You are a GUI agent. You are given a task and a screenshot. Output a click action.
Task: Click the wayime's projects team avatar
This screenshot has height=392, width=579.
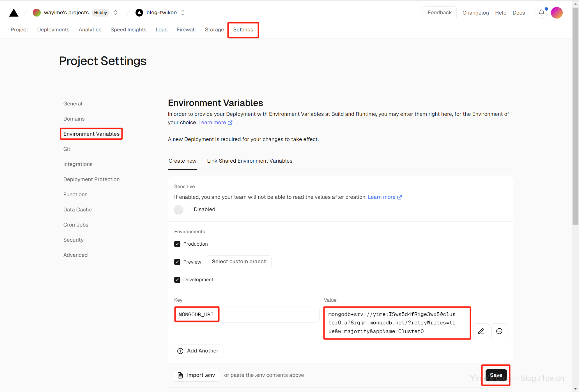(x=37, y=13)
